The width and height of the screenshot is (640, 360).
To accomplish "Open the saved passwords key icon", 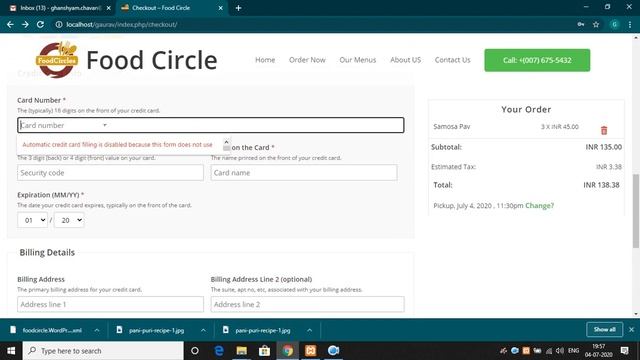I will tap(581, 24).
